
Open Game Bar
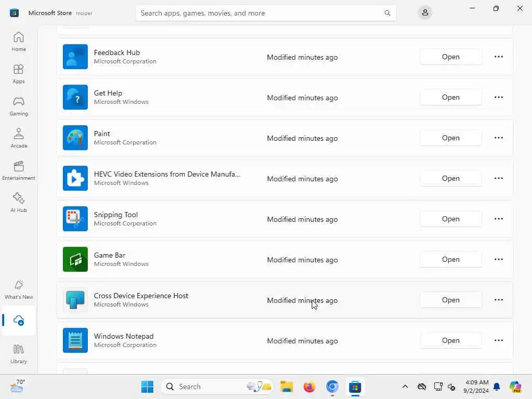point(450,259)
